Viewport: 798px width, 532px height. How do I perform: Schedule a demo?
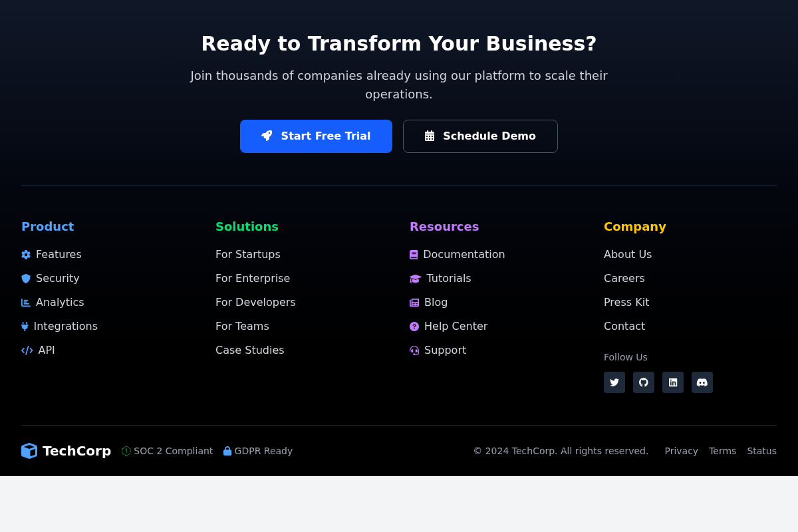pos(480,136)
